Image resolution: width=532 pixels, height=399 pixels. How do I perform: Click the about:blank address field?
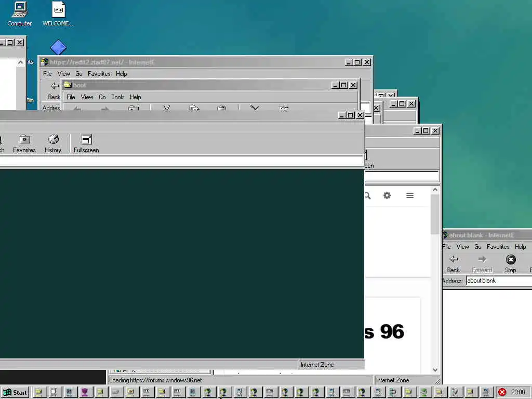click(499, 281)
